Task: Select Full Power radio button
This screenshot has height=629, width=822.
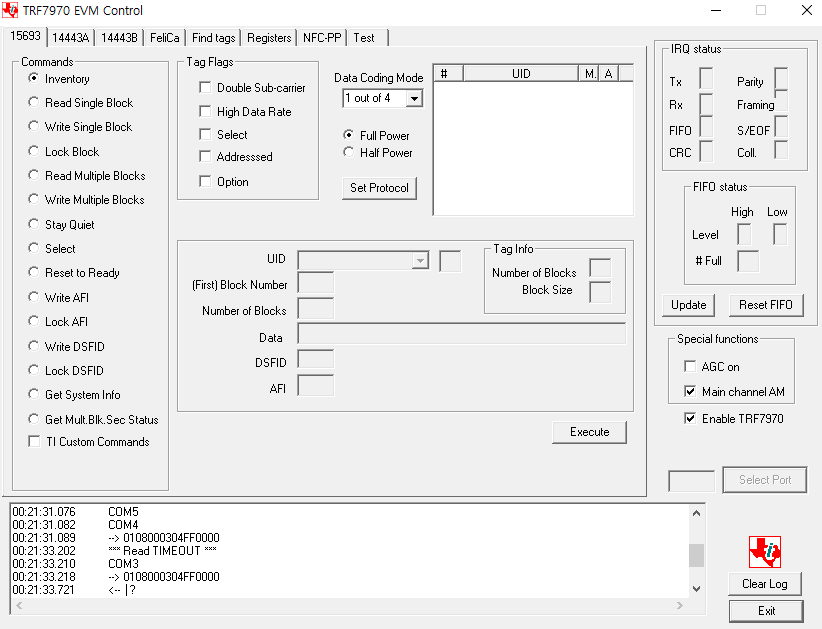Action: (x=348, y=135)
